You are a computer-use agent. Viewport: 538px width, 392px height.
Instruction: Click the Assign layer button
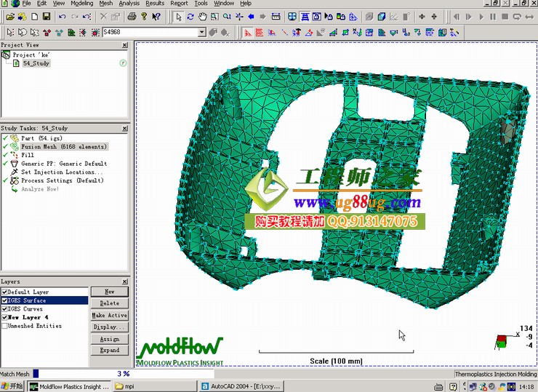coord(110,339)
